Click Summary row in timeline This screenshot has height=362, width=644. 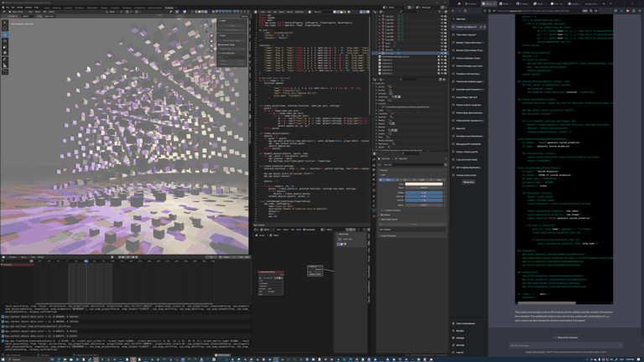click(17, 265)
